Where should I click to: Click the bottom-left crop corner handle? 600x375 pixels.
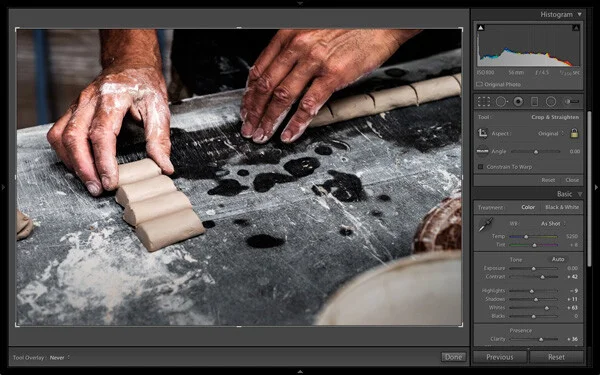tap(16, 326)
